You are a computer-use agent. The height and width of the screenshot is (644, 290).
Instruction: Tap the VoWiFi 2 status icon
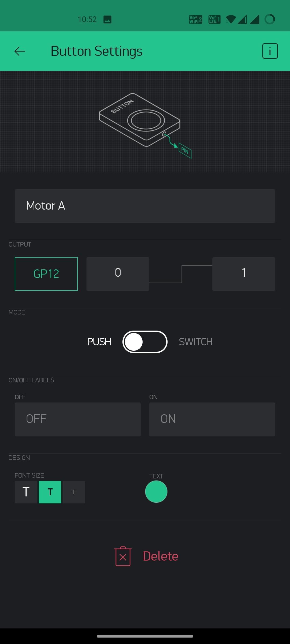pos(195,19)
